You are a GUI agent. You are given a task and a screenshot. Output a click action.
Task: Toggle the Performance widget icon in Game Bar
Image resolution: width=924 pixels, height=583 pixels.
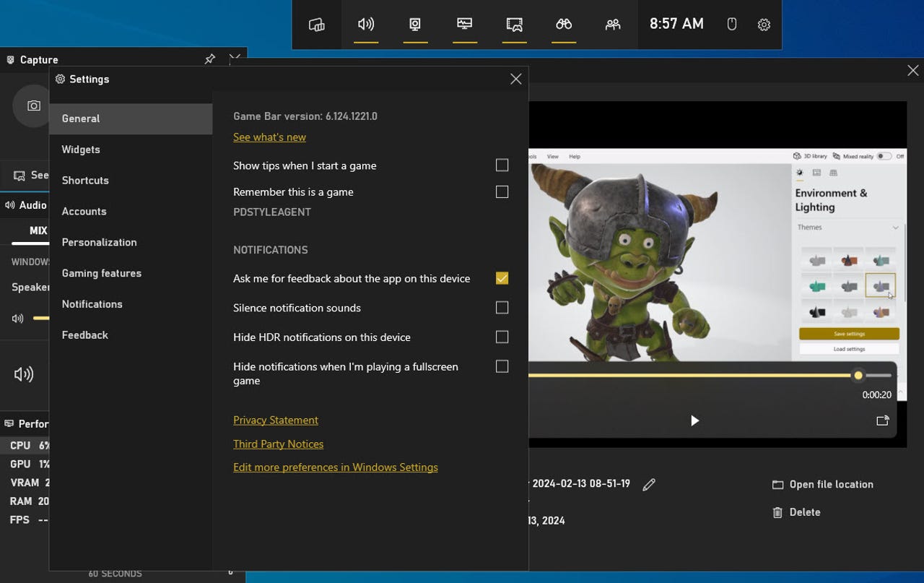465,25
